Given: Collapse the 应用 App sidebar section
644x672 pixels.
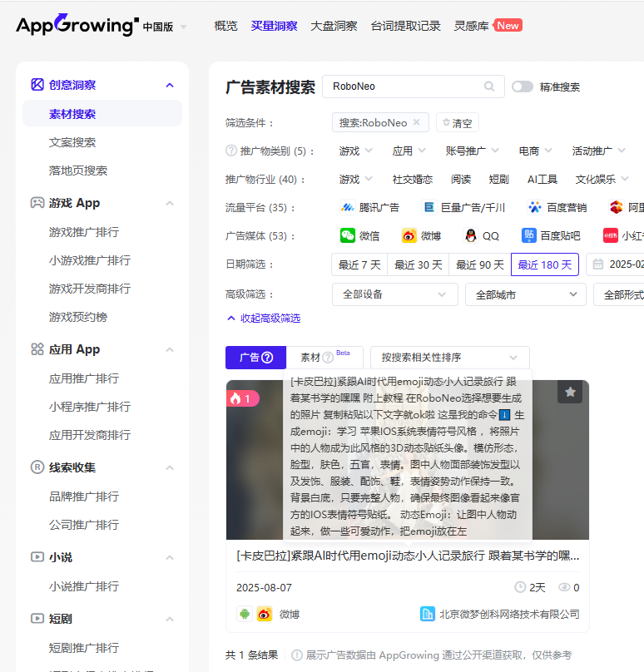Looking at the screenshot, I should point(170,349).
